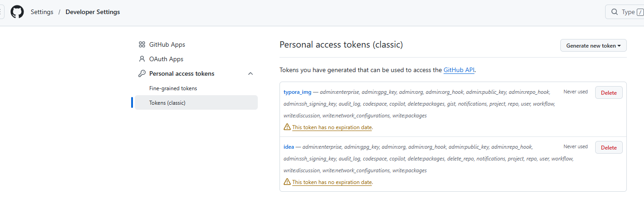Navigate to Settings breadcrumb
Image resolution: width=644 pixels, height=199 pixels.
[42, 12]
